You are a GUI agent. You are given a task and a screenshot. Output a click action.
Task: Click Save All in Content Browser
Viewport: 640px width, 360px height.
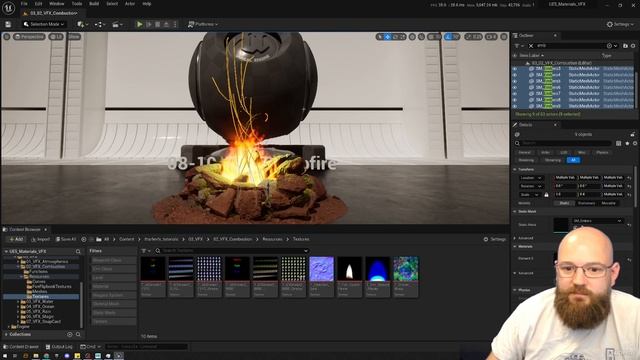point(66,239)
